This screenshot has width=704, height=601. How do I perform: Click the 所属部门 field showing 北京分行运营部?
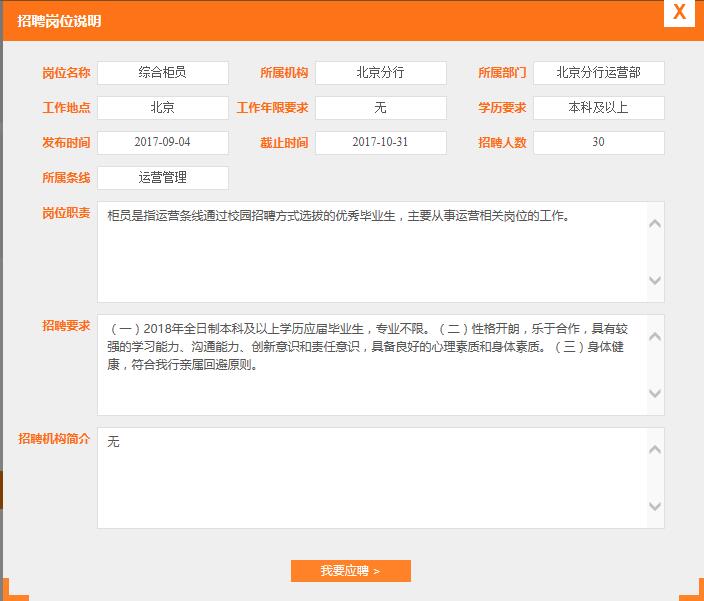pyautogui.click(x=598, y=73)
